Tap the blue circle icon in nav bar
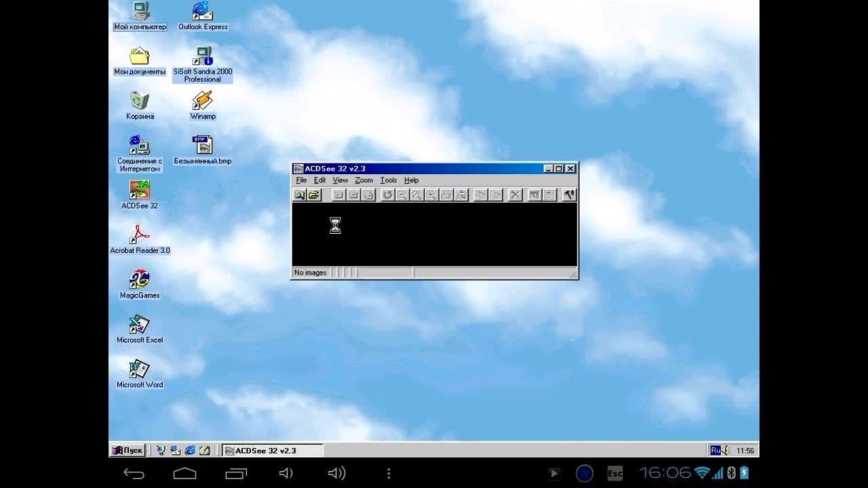The height and width of the screenshot is (488, 868). coord(585,473)
